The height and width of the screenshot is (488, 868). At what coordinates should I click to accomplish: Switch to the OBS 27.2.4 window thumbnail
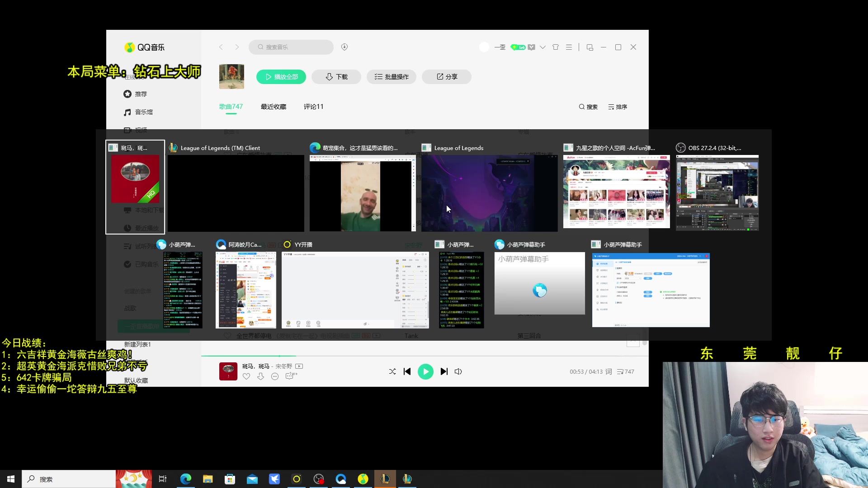click(717, 192)
